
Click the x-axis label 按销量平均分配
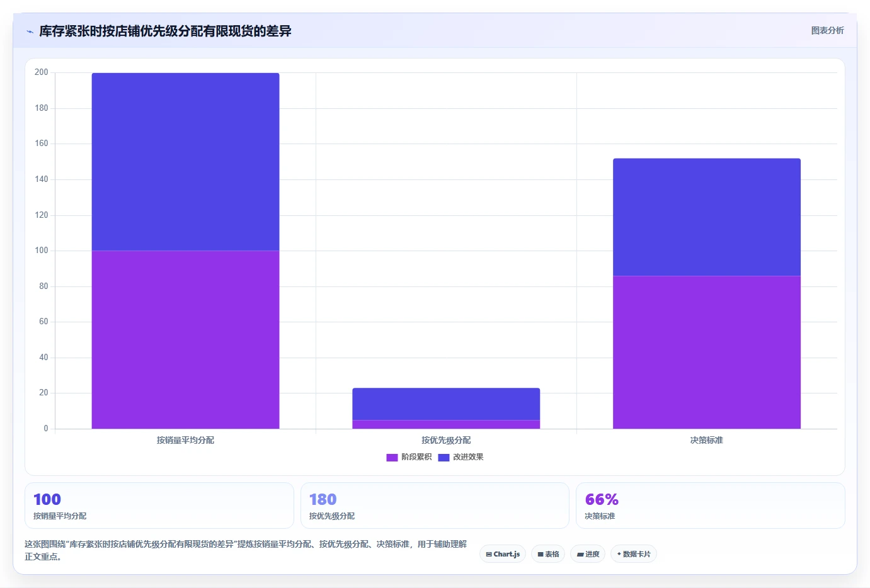click(185, 440)
